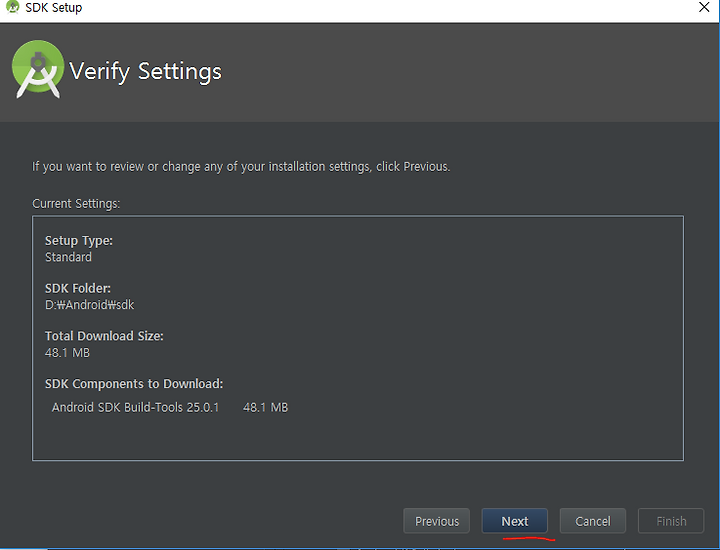
Task: Click the Android Studio logo in header
Action: pyautogui.click(x=38, y=69)
